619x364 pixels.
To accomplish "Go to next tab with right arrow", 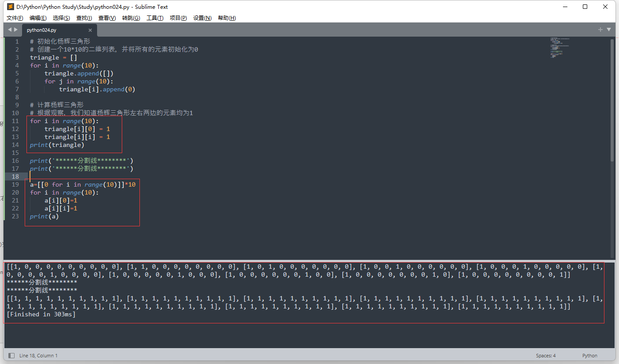I will coord(15,30).
